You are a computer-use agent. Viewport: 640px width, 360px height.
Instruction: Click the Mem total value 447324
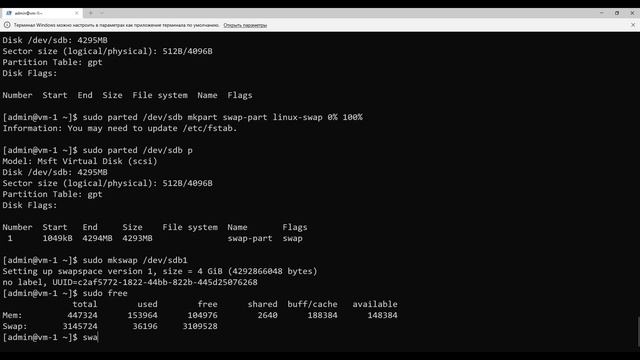click(82, 315)
